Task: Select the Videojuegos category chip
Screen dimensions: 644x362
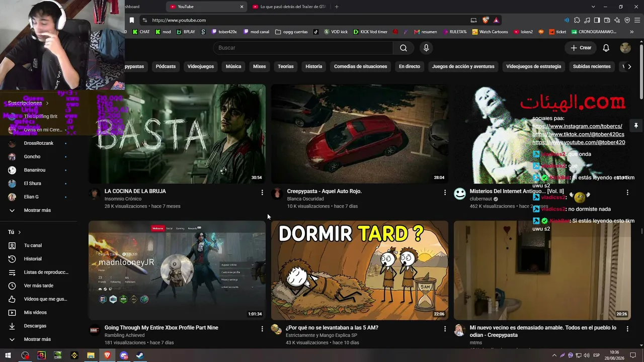Action: 201,66
